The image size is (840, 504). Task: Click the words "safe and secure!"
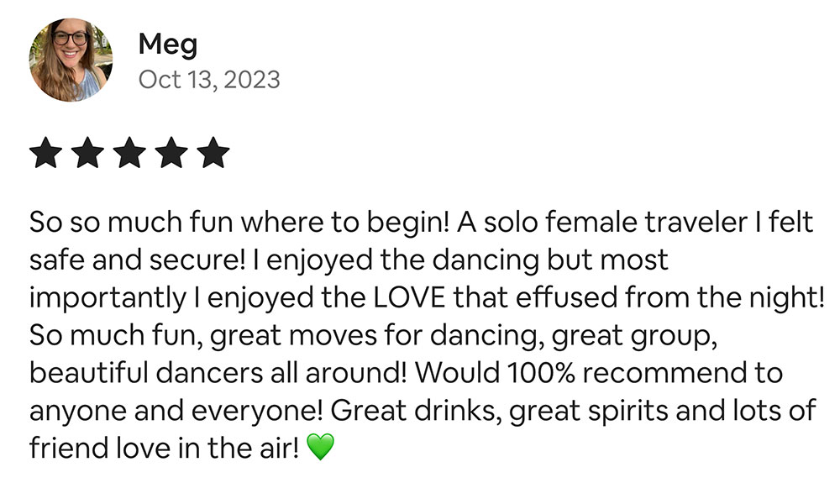click(x=139, y=260)
